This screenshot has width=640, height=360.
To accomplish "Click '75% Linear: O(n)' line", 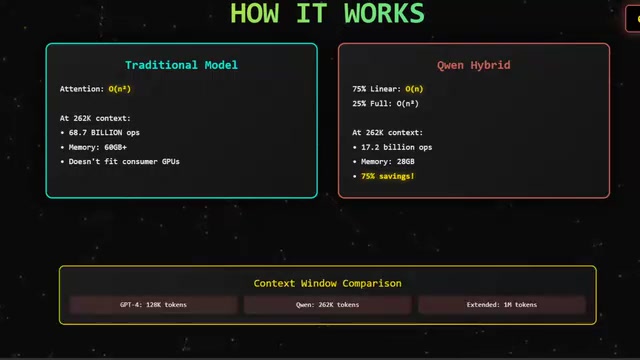I will 388,89.
